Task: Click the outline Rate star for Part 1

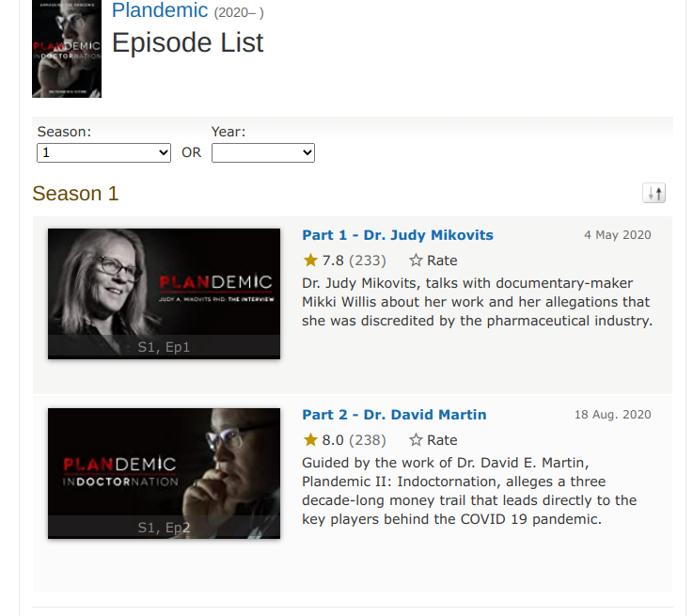Action: coord(416,261)
